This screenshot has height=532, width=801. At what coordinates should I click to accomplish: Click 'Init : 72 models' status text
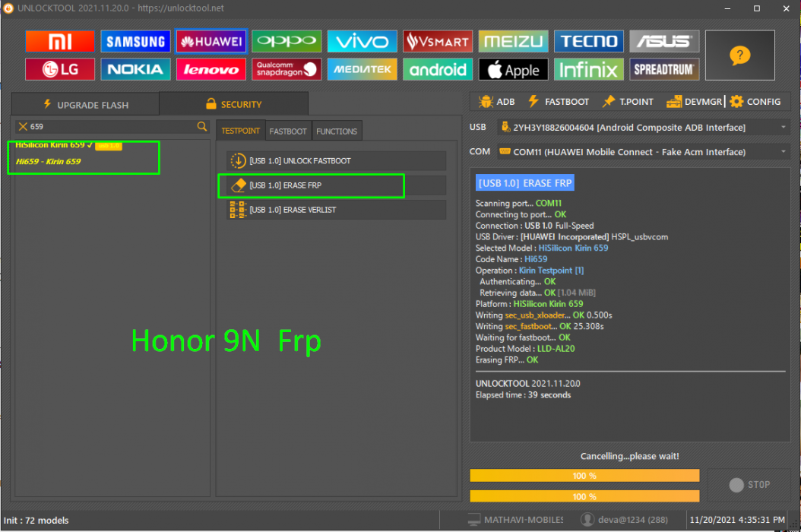tap(36, 521)
